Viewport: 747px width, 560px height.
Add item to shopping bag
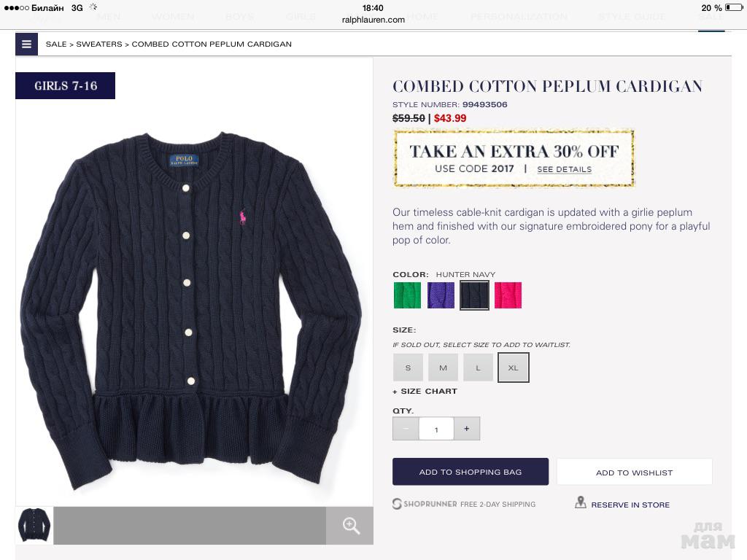click(x=471, y=472)
